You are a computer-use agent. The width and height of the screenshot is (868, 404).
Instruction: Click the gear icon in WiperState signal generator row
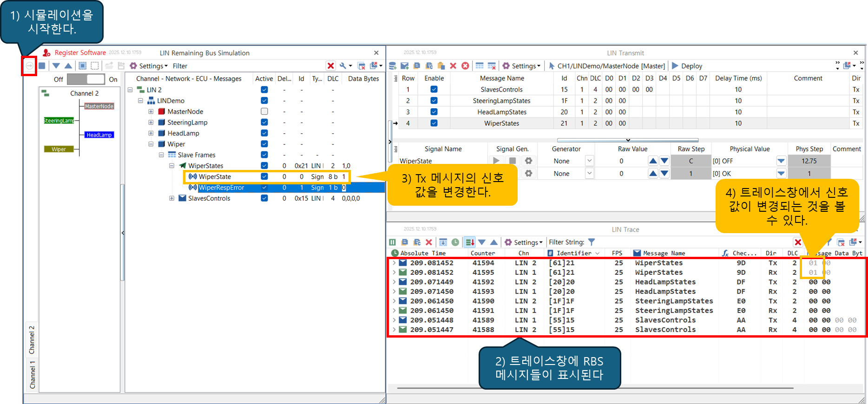click(528, 161)
